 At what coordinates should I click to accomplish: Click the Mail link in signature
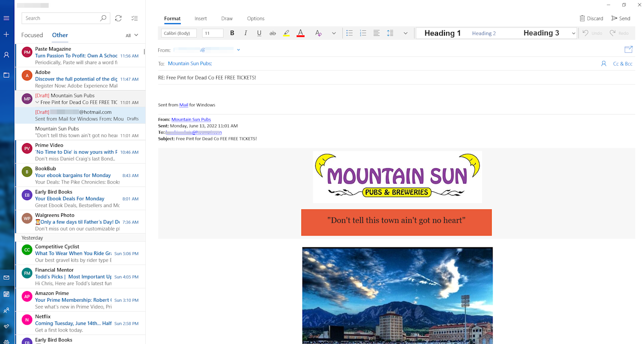pyautogui.click(x=184, y=105)
